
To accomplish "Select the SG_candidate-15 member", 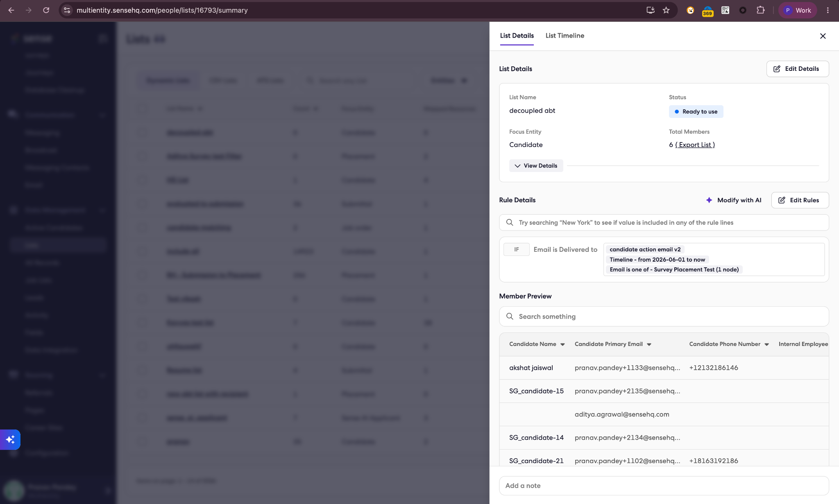I will click(x=536, y=391).
